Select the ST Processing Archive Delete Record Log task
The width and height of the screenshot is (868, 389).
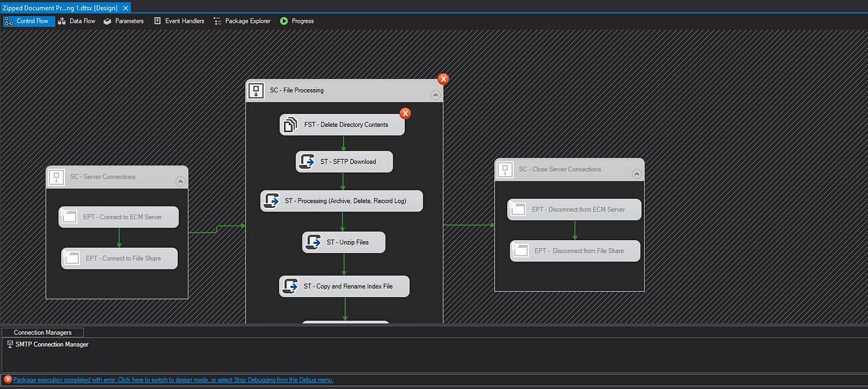(342, 201)
